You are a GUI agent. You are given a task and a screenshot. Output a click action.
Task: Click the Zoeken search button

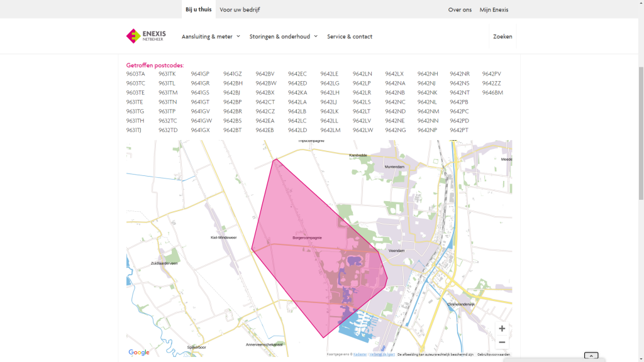tap(502, 36)
